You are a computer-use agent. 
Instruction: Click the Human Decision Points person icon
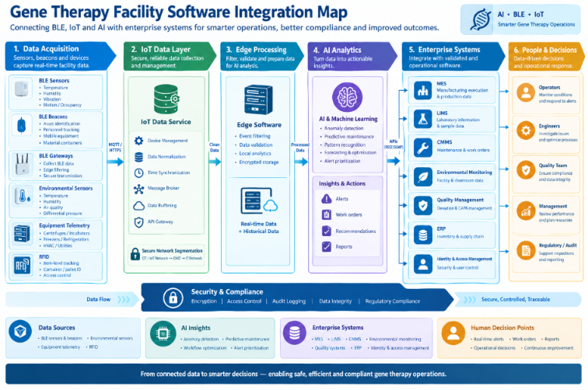[453, 333]
